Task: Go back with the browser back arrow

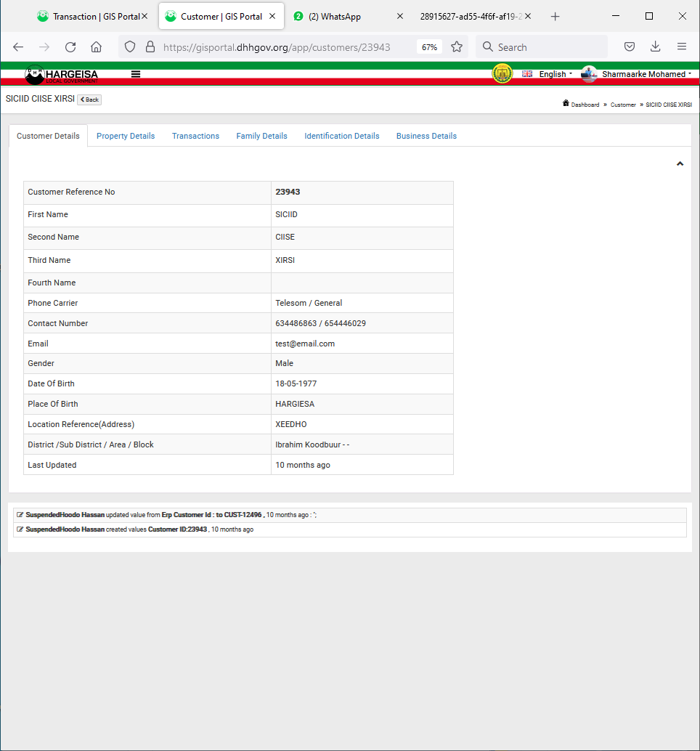Action: pyautogui.click(x=18, y=47)
